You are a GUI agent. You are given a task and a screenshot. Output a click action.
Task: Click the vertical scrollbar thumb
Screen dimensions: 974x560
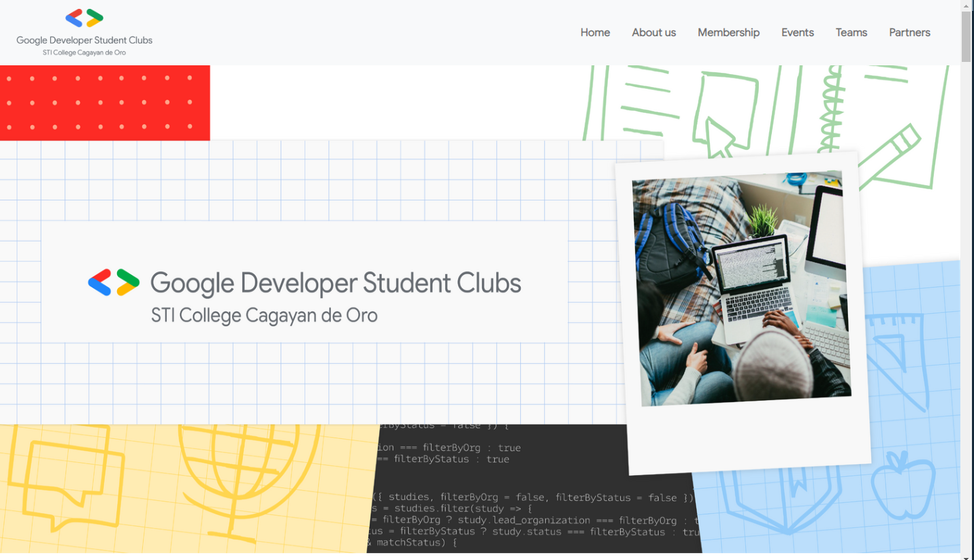(967, 37)
